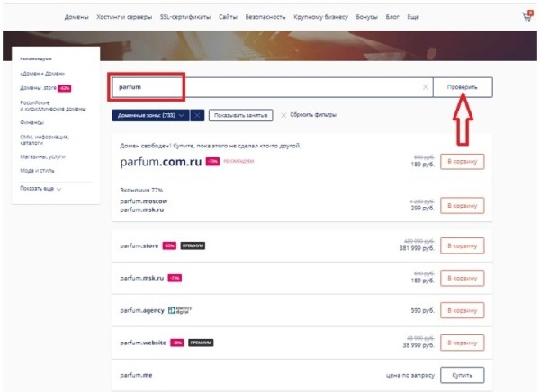This screenshot has height=392, width=540.
Task: Go to Хостинг и серверы in the top menu
Action: [x=124, y=17]
